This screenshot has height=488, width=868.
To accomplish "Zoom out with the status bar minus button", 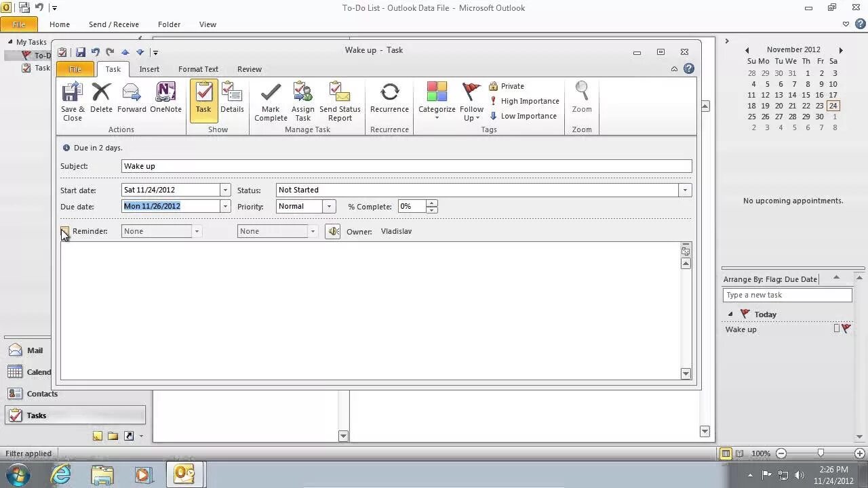I will (781, 453).
